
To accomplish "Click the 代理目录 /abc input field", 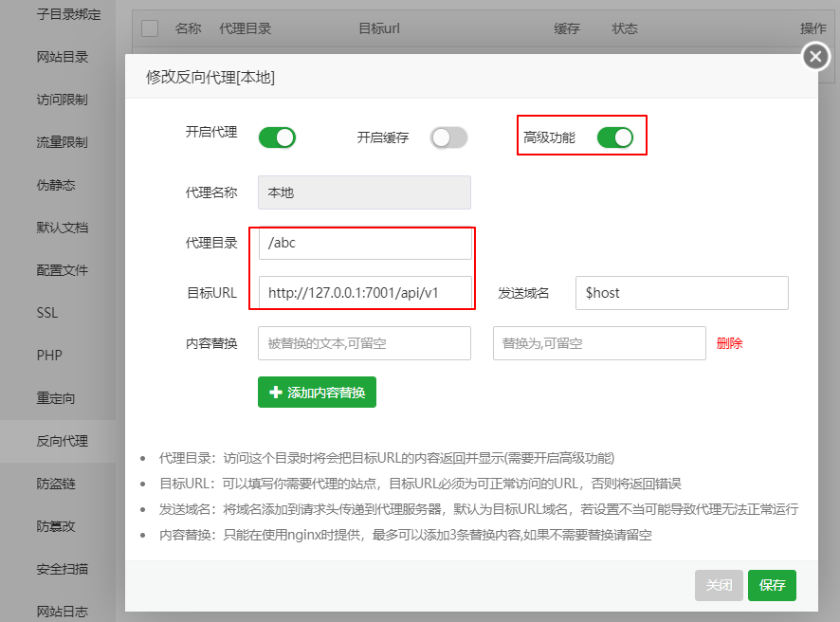I will point(364,245).
